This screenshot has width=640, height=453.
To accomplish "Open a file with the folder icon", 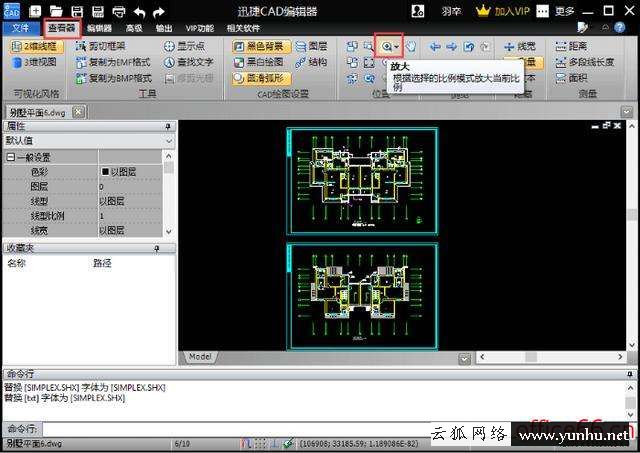I will point(56,11).
